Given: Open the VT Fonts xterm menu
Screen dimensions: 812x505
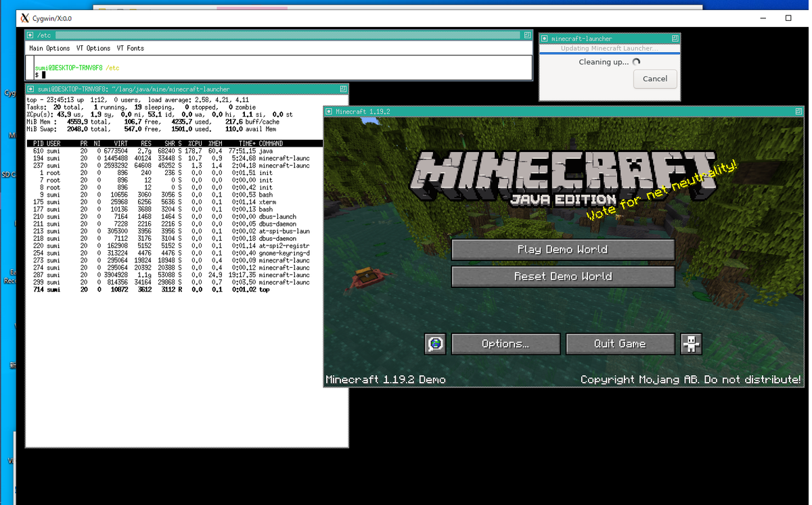Looking at the screenshot, I should click(x=131, y=49).
